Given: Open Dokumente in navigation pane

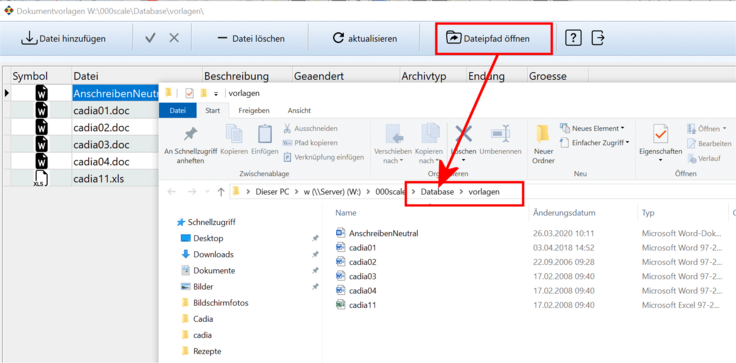Looking at the screenshot, I should pos(208,270).
